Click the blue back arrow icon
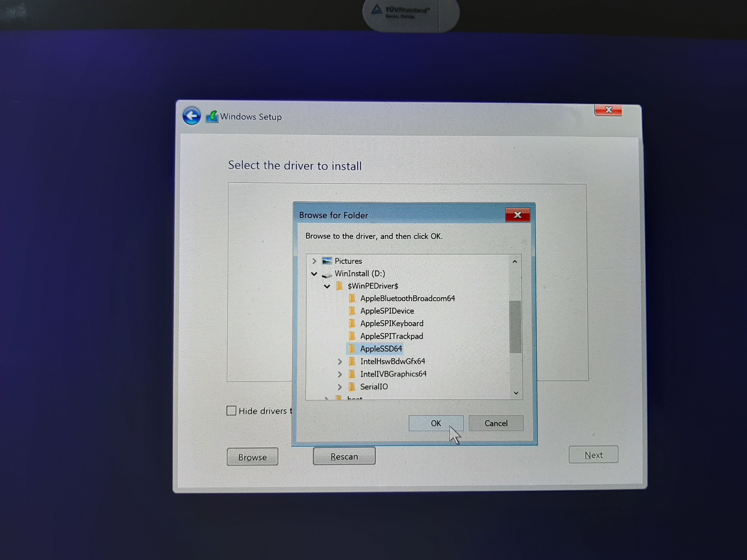Image resolution: width=747 pixels, height=560 pixels. click(192, 116)
